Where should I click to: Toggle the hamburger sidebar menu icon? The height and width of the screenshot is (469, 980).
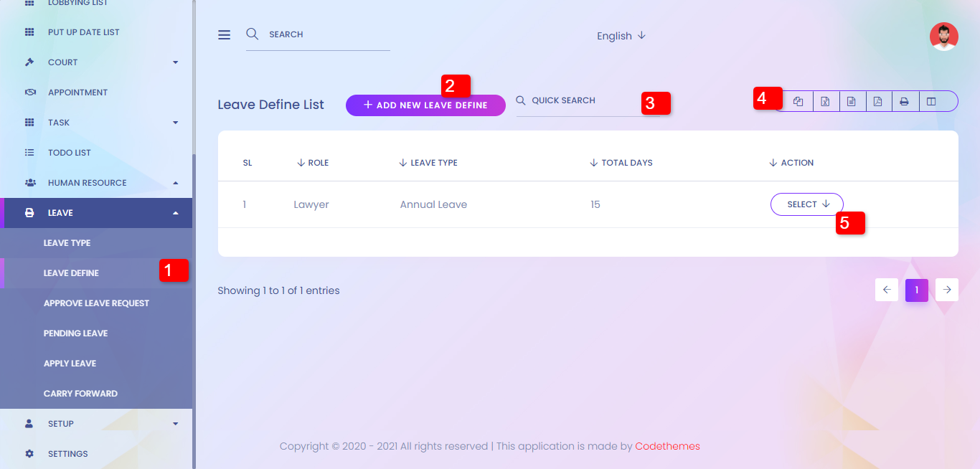point(225,35)
